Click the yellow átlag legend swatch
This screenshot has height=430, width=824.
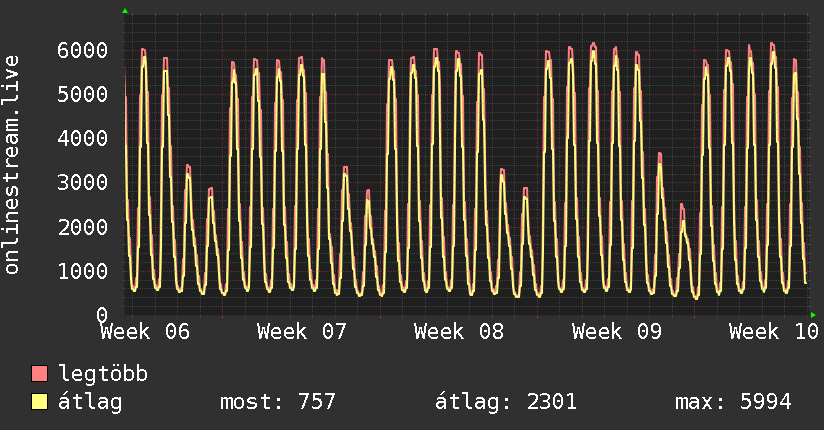click(x=39, y=402)
